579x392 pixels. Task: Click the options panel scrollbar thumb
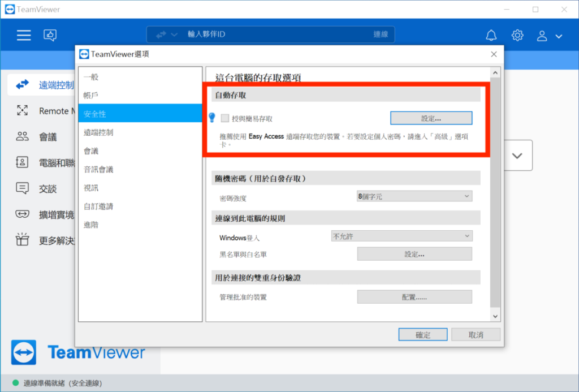[x=495, y=192]
